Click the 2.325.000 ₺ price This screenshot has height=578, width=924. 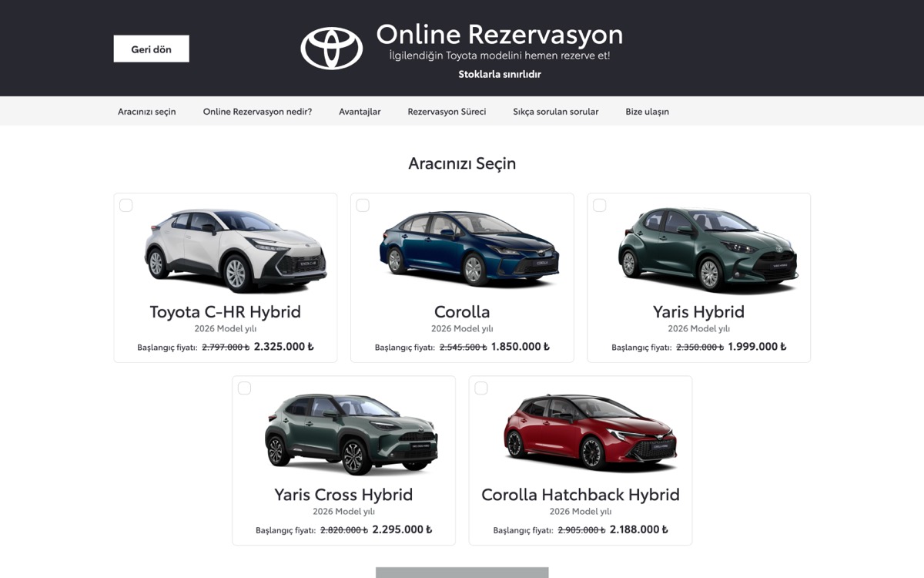pos(284,347)
